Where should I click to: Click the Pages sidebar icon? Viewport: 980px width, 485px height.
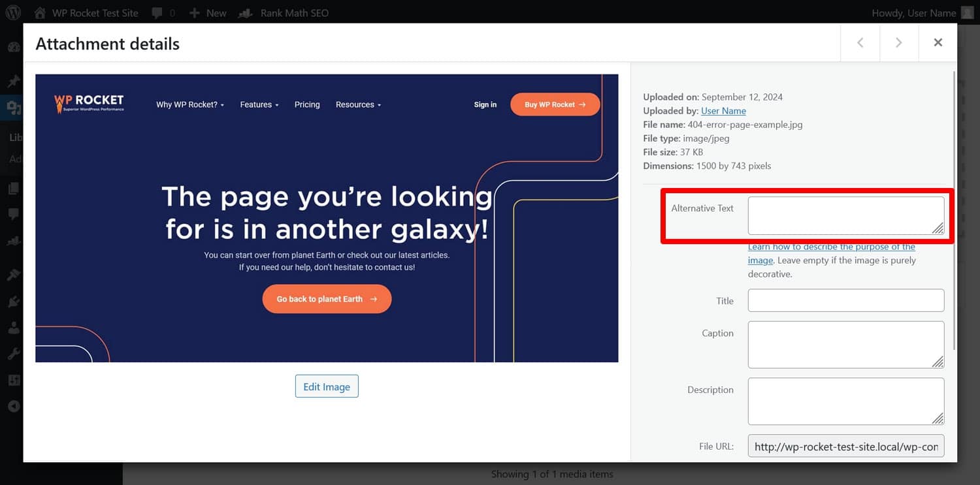[13, 189]
